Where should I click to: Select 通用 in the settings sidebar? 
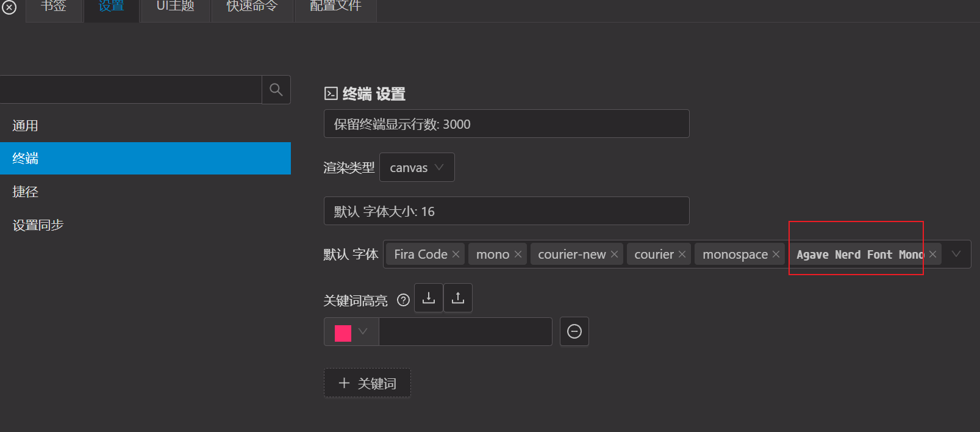pyautogui.click(x=26, y=126)
